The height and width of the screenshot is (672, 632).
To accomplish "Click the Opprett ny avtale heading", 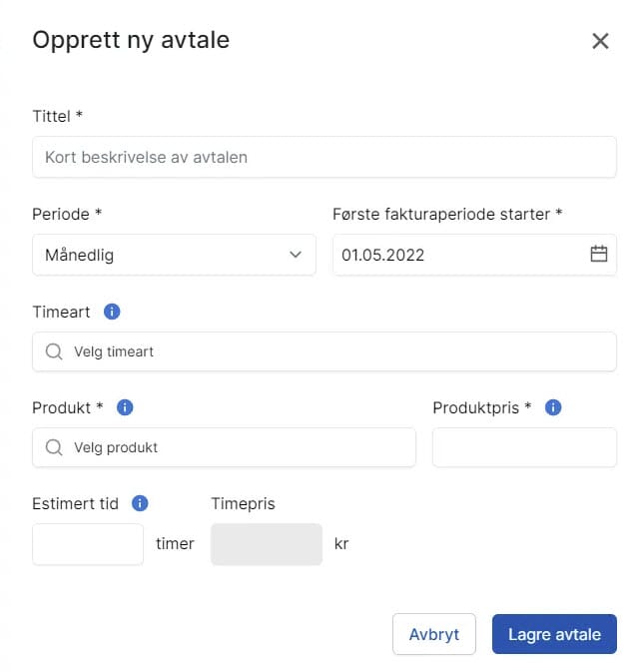I will click(x=131, y=40).
